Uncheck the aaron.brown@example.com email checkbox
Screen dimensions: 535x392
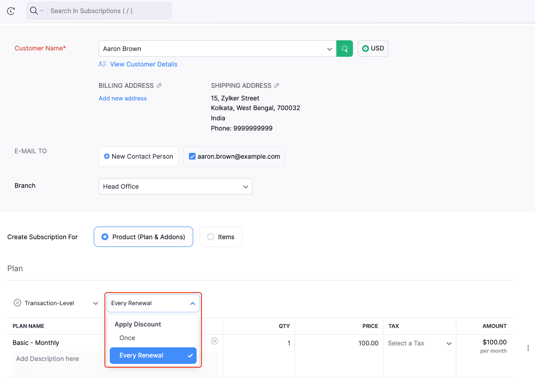point(192,156)
